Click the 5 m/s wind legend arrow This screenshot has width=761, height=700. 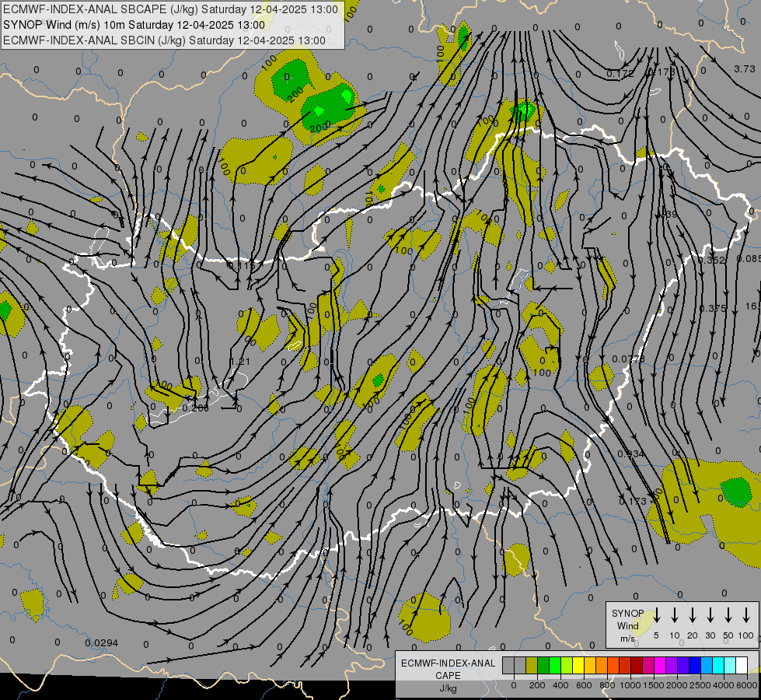[656, 615]
